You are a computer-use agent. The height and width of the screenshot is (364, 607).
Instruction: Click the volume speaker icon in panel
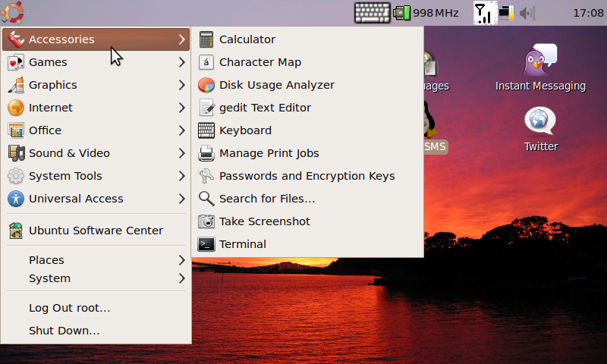pyautogui.click(x=527, y=13)
